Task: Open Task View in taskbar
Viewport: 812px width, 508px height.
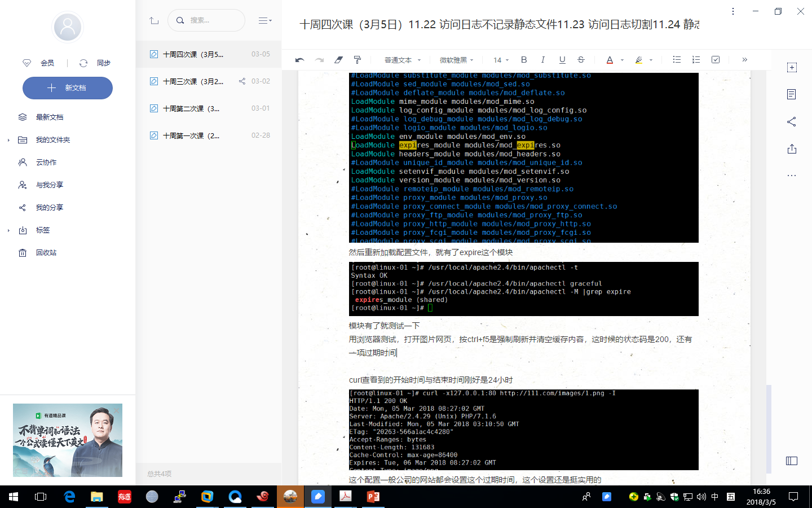Action: (41, 497)
